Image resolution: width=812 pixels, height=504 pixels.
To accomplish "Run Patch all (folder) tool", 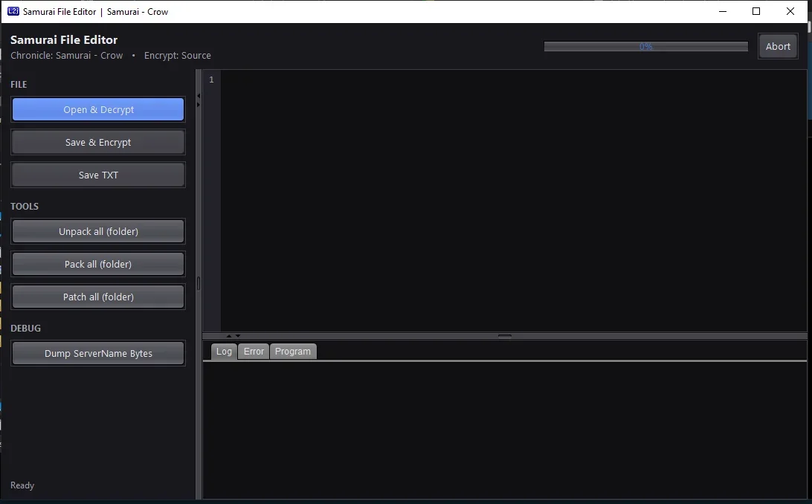I will pos(98,297).
